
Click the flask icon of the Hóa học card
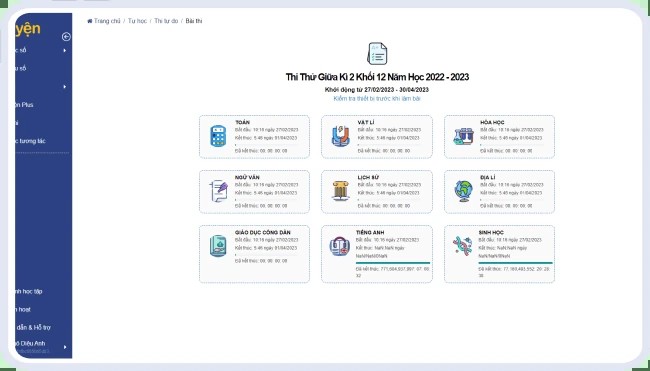[463, 136]
